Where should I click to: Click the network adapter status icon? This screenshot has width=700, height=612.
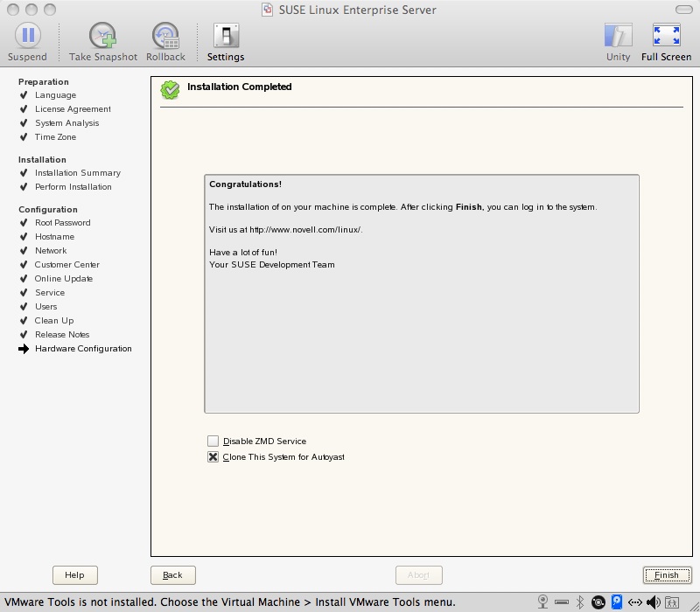point(635,602)
